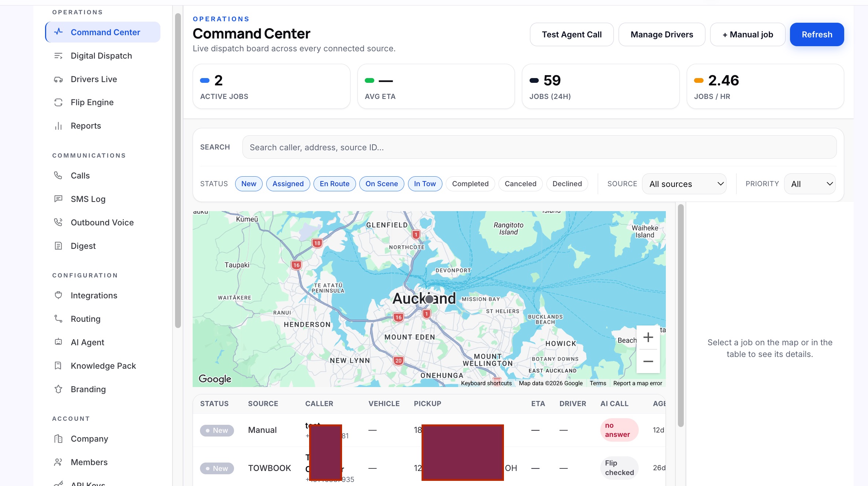
Task: Click the Command Center pulse icon
Action: [x=58, y=32]
